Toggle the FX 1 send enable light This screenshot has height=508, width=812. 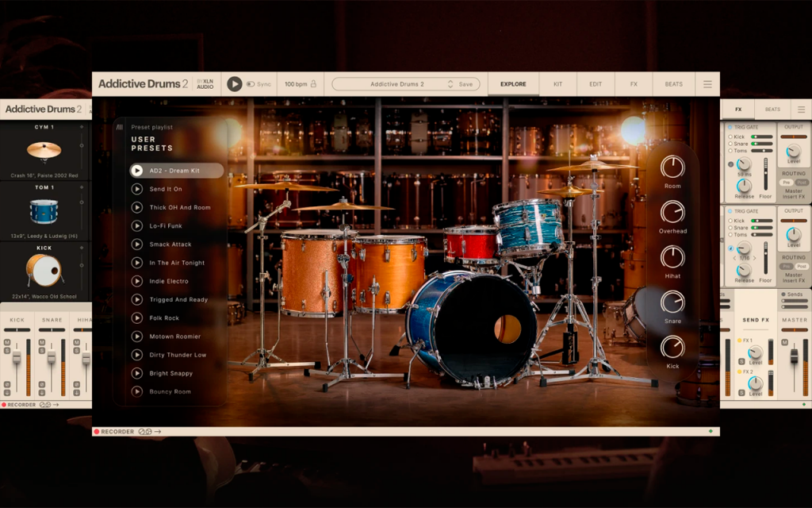pos(740,341)
